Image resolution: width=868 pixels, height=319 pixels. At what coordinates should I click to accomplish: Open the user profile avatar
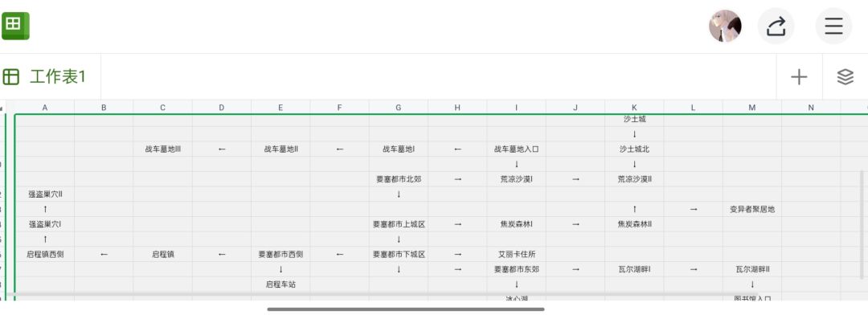[x=725, y=26]
